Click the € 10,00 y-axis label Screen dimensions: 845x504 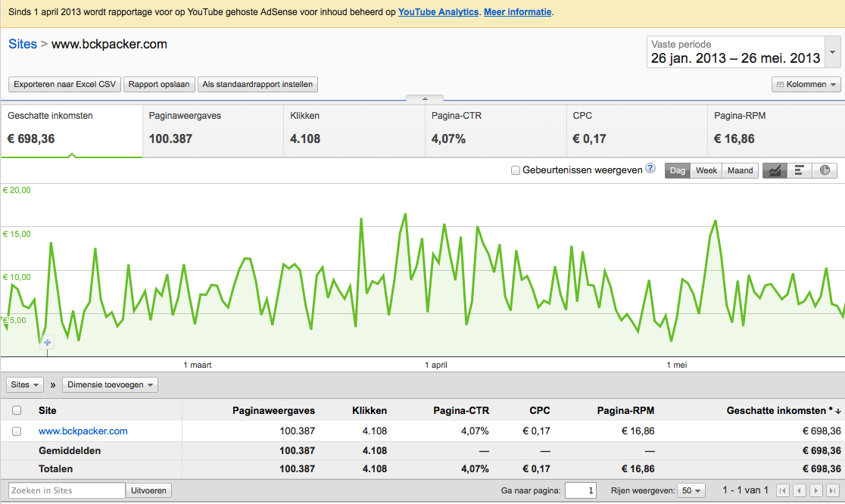coord(17,277)
